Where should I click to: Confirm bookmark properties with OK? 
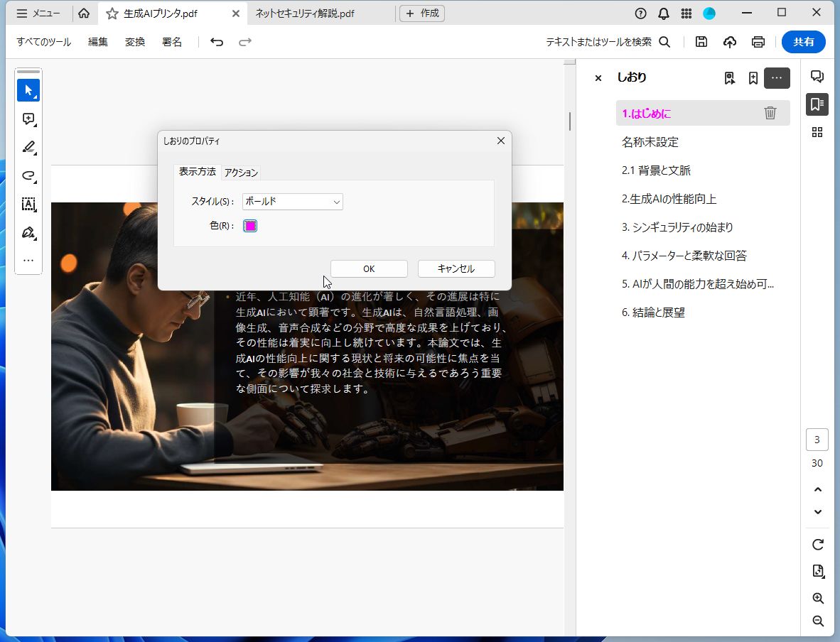(x=368, y=268)
